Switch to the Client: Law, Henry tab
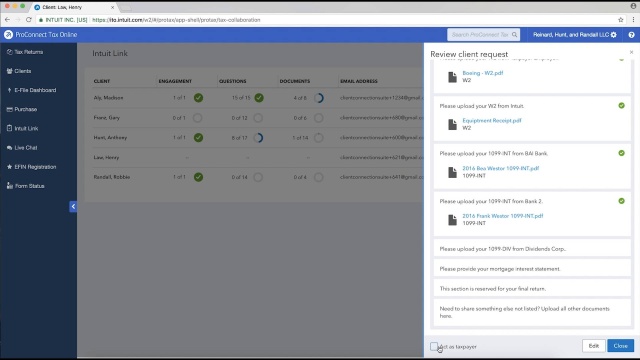Viewport: 640px width, 360px height. click(x=73, y=7)
